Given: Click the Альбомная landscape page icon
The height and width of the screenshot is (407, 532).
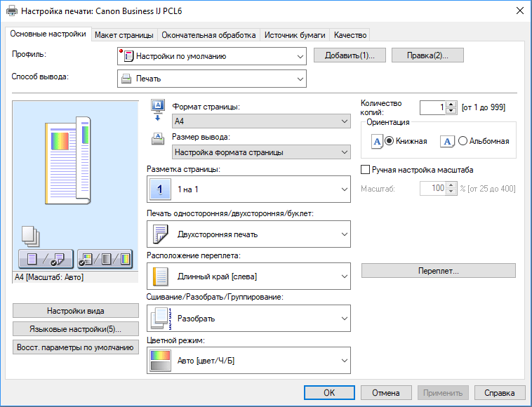Looking at the screenshot, I should coord(447,142).
